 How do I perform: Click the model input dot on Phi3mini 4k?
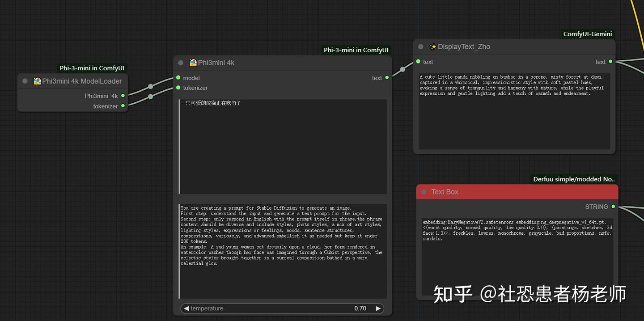click(x=178, y=77)
